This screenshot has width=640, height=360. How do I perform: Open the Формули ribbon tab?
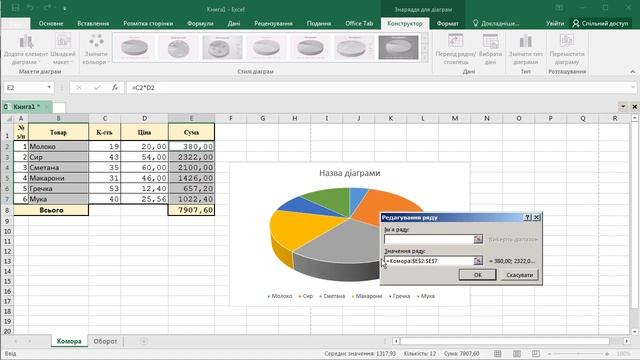(200, 23)
